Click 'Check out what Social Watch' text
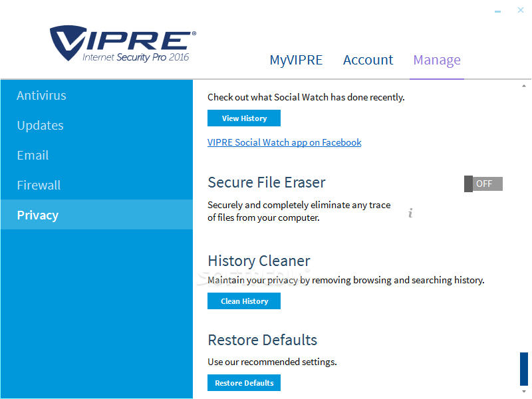The image size is (532, 399). (x=268, y=97)
